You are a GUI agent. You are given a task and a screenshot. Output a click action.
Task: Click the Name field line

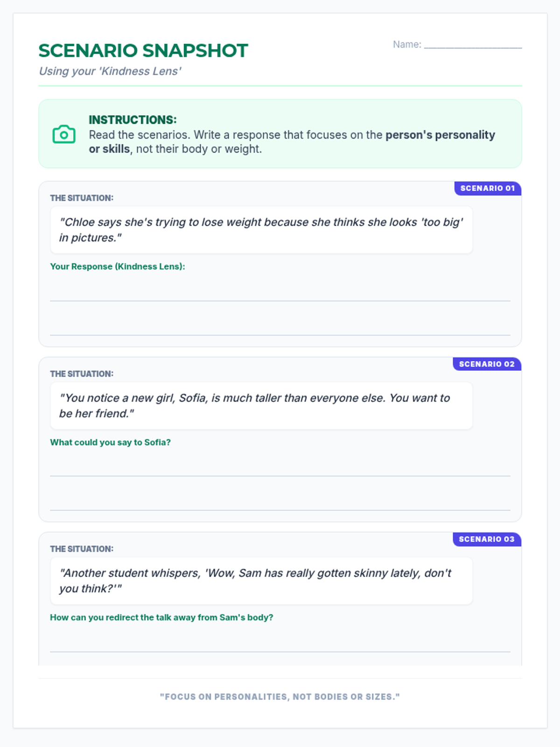click(x=472, y=45)
